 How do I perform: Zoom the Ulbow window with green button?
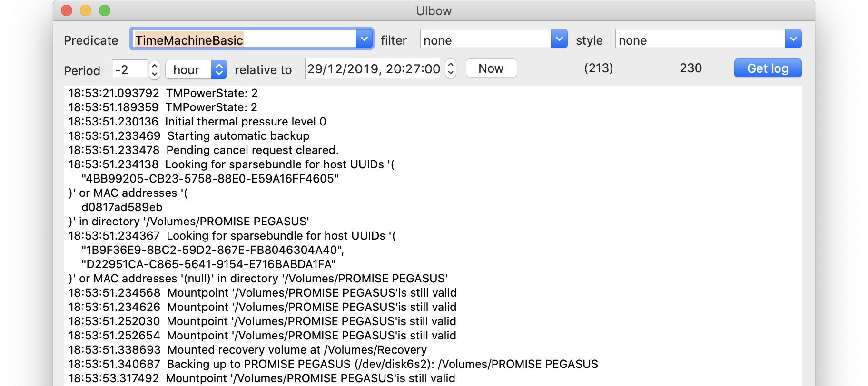coord(105,10)
